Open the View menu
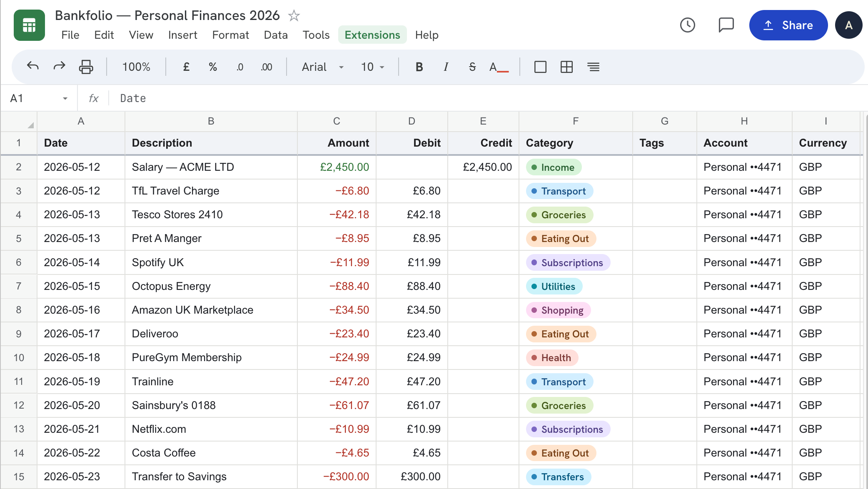Image resolution: width=868 pixels, height=489 pixels. [141, 35]
